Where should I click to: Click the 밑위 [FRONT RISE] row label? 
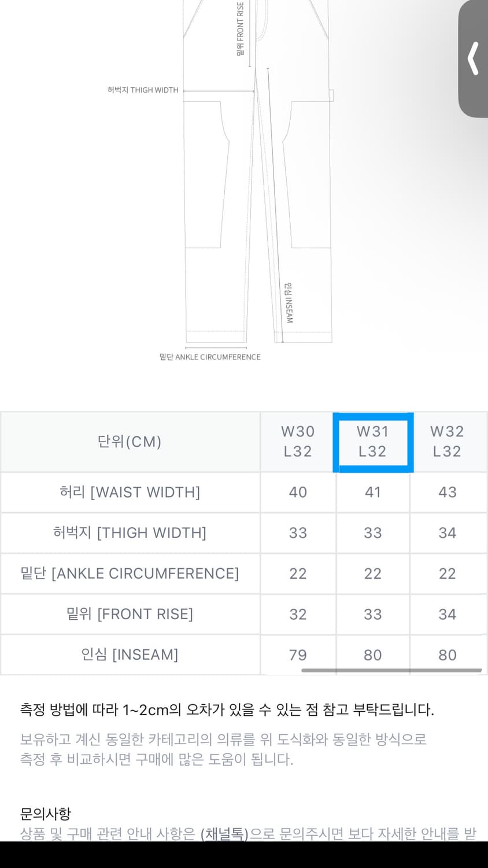[130, 614]
